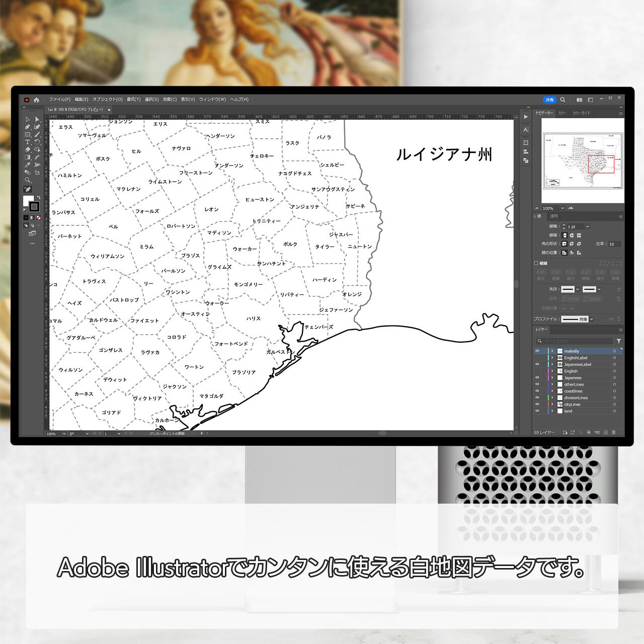The width and height of the screenshot is (644, 644).
Task: Open the stroke profile 均等 dropdown
Action: click(591, 319)
